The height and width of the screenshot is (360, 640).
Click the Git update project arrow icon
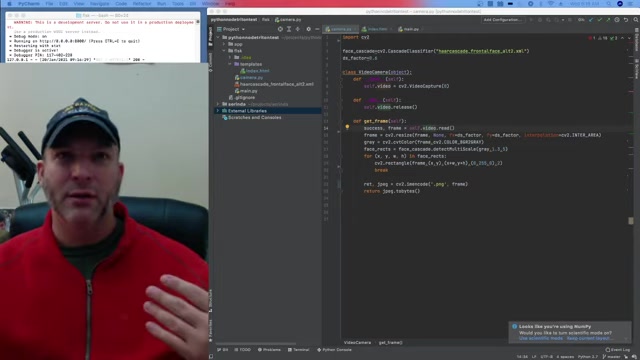(x=591, y=20)
